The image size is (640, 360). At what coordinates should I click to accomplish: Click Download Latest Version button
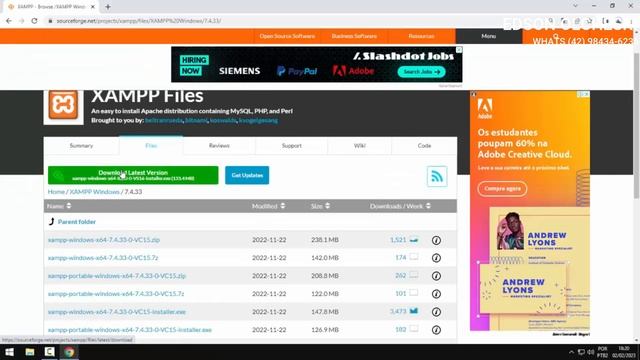point(133,175)
